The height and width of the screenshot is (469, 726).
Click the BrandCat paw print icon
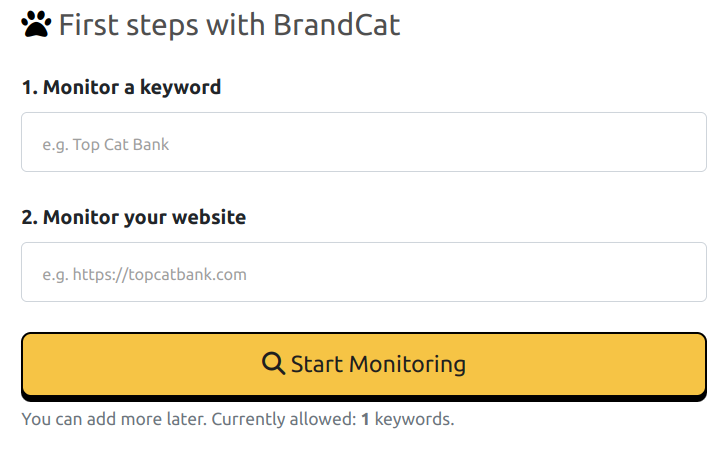tap(36, 24)
